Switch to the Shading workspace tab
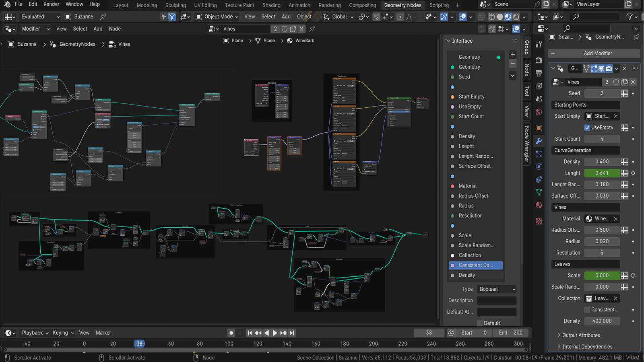The image size is (644, 362). point(271,5)
